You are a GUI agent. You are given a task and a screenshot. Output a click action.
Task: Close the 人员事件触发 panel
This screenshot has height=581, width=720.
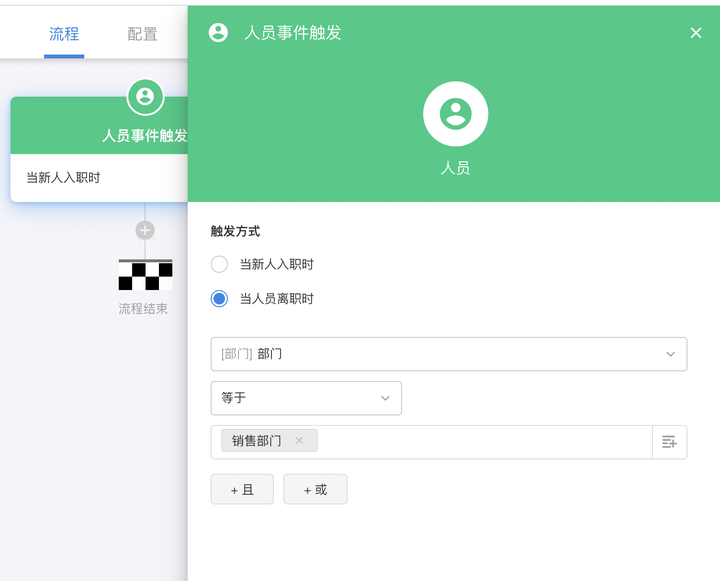(696, 33)
